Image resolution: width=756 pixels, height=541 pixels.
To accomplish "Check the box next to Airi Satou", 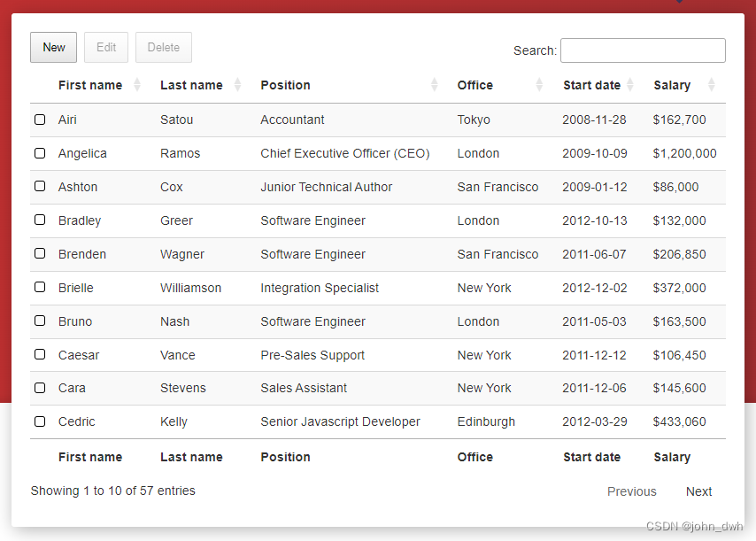I will pos(40,119).
